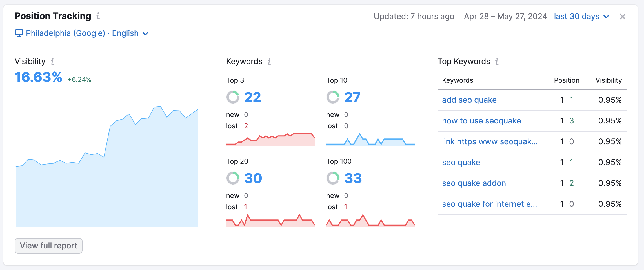The width and height of the screenshot is (644, 270).
Task: Click the Top 20 donut indicator
Action: click(233, 178)
